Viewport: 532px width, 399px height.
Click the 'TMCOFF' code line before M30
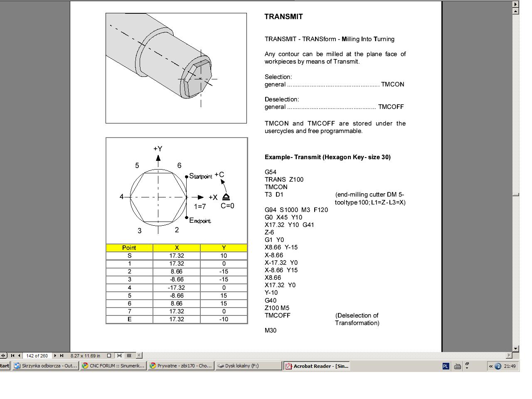click(278, 315)
